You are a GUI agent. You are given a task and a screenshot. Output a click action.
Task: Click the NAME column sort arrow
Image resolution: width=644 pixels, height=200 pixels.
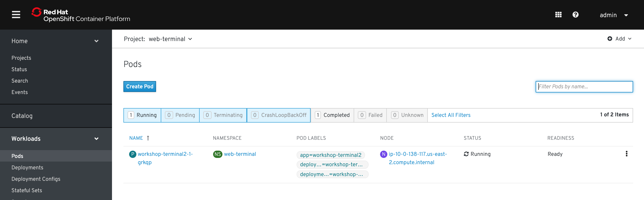coord(148,138)
